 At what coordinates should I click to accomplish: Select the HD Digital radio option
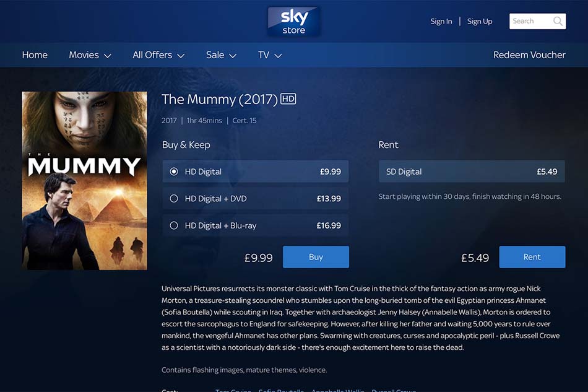coord(174,172)
